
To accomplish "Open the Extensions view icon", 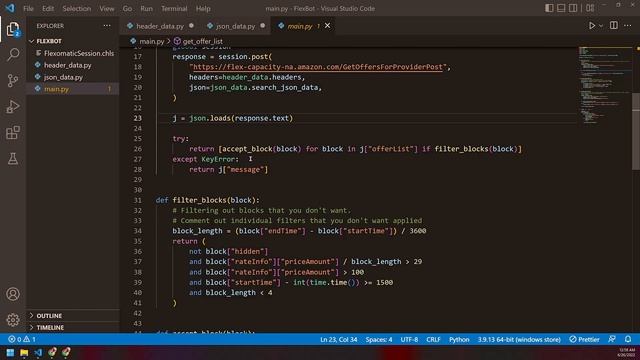I will [13, 133].
